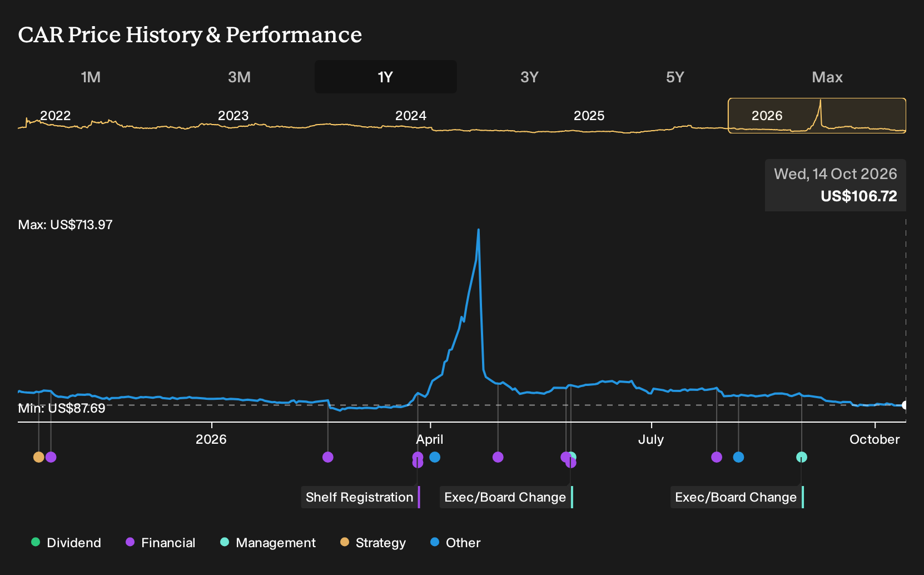This screenshot has width=924, height=575.
Task: Click the blue Other marker right after April
Action: 435,457
